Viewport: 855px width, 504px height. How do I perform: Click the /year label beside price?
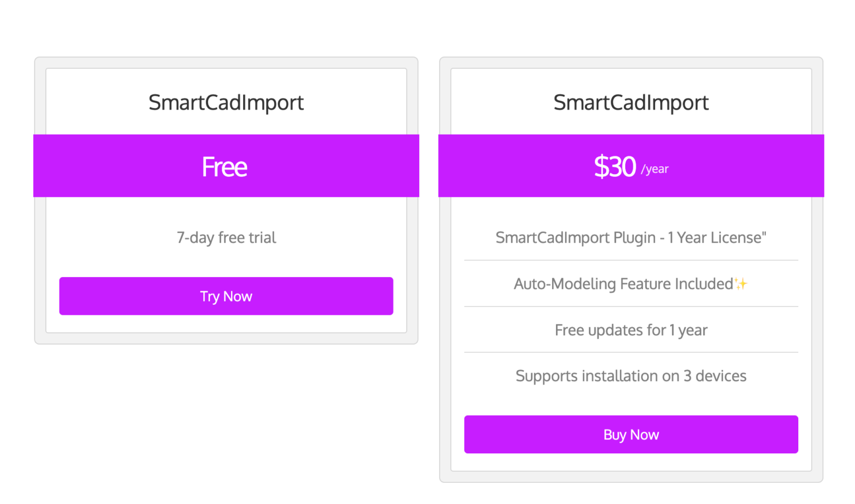[x=655, y=169]
